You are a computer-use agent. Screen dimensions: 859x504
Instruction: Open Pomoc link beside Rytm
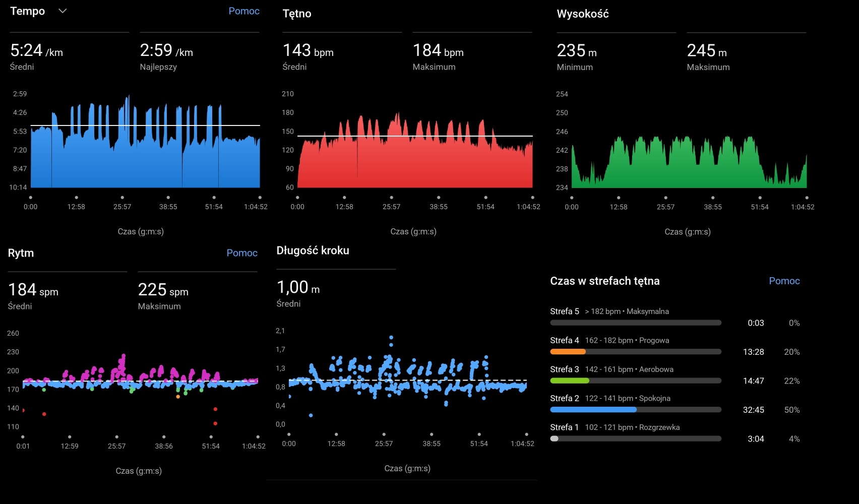pos(242,253)
